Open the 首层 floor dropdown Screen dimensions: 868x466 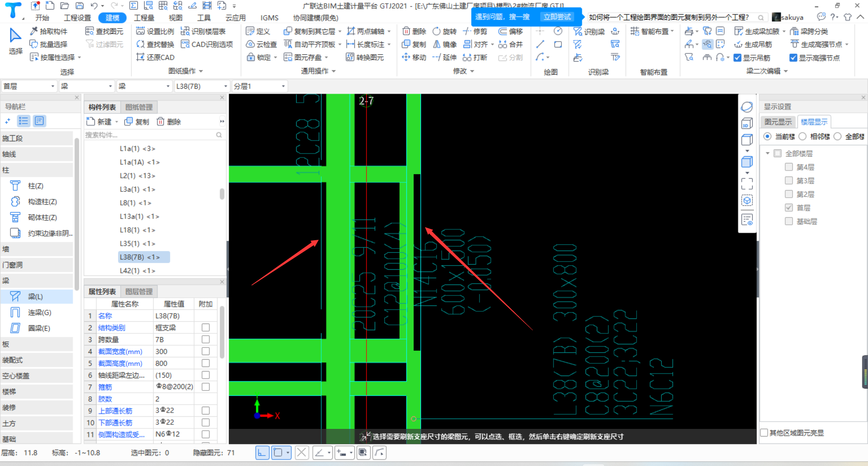tap(28, 86)
